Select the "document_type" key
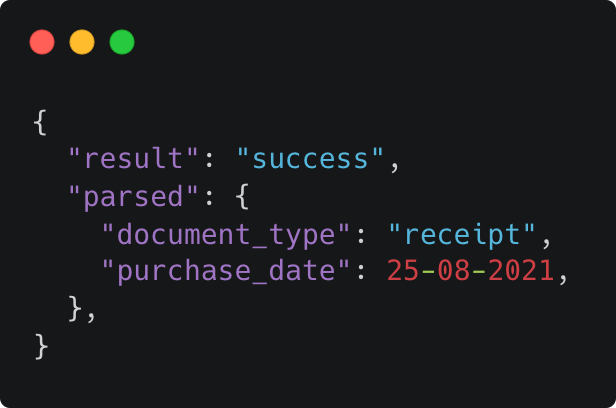The image size is (616, 408). click(x=226, y=234)
